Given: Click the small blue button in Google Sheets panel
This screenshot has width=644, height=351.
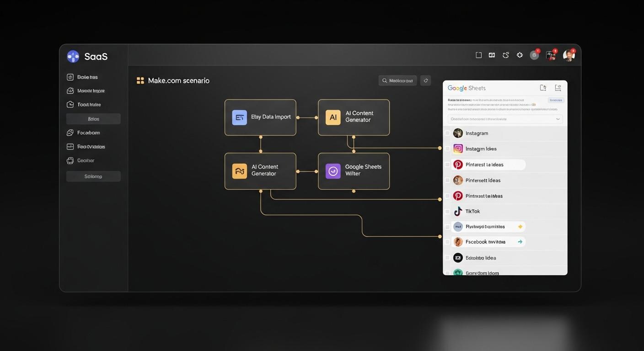Looking at the screenshot, I should [556, 100].
